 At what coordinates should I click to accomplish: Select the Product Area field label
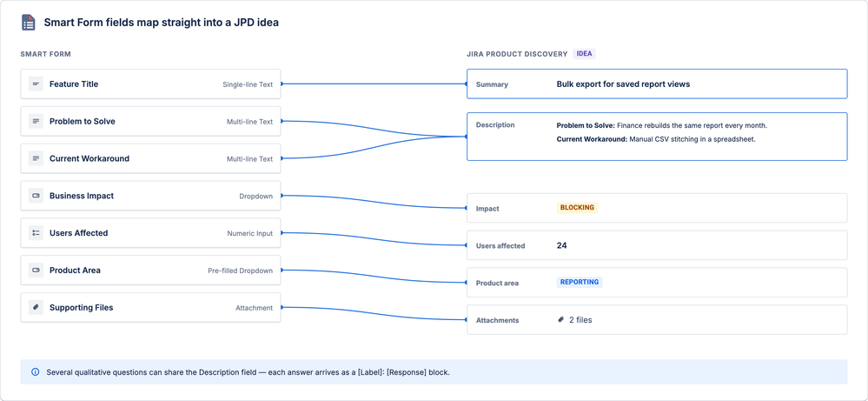(x=75, y=271)
